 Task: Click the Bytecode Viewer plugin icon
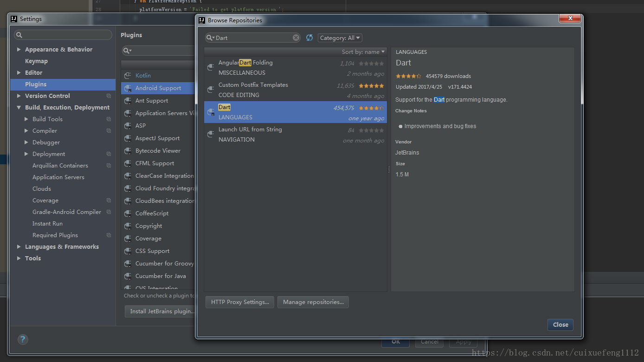(x=128, y=151)
